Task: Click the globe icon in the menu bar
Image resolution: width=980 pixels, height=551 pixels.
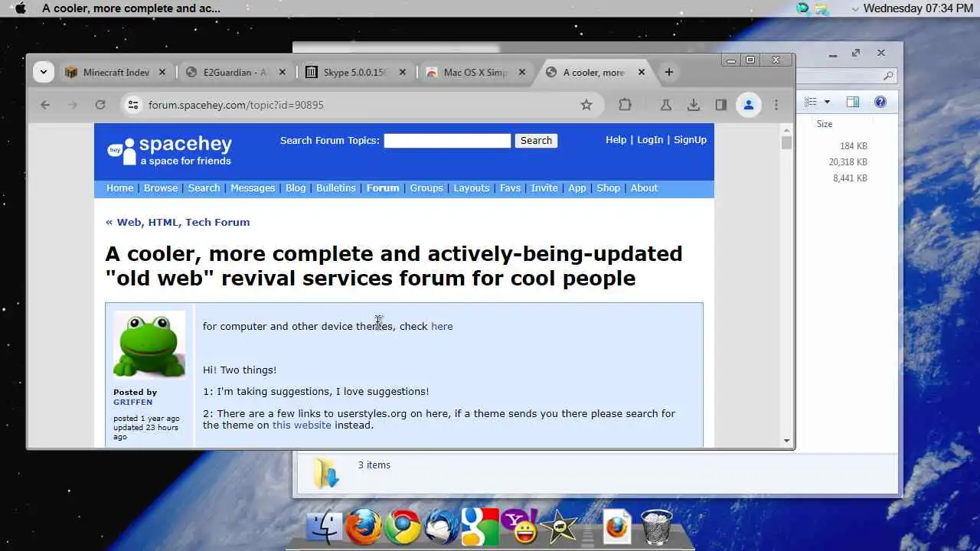Action: click(x=802, y=8)
